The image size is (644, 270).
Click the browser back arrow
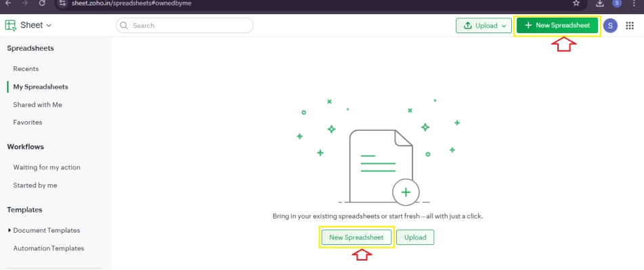pyautogui.click(x=8, y=3)
